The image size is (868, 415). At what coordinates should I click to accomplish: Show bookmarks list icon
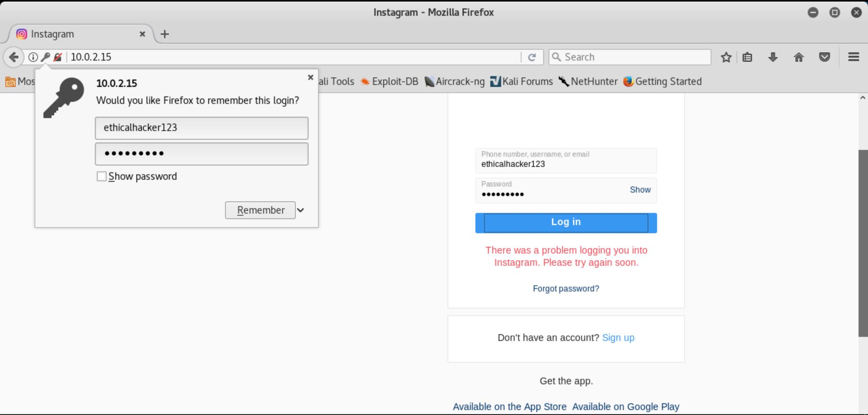[747, 57]
